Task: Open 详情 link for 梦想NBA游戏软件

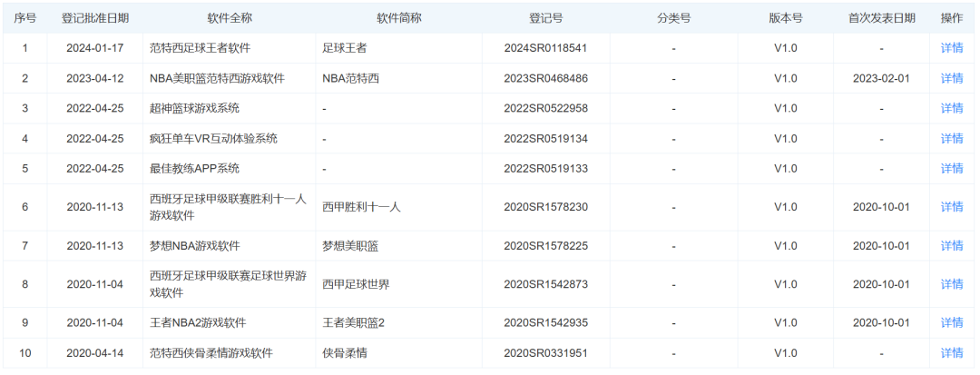Action: pyautogui.click(x=952, y=246)
